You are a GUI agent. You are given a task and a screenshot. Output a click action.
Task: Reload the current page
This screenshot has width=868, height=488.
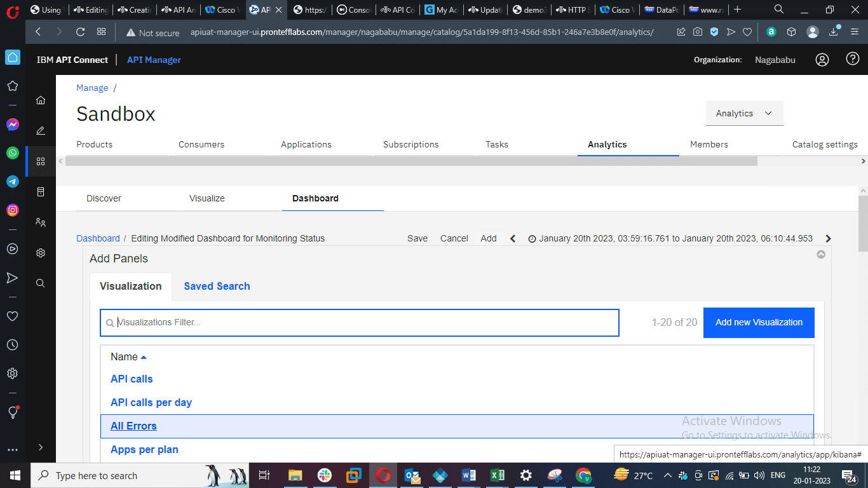[80, 32]
